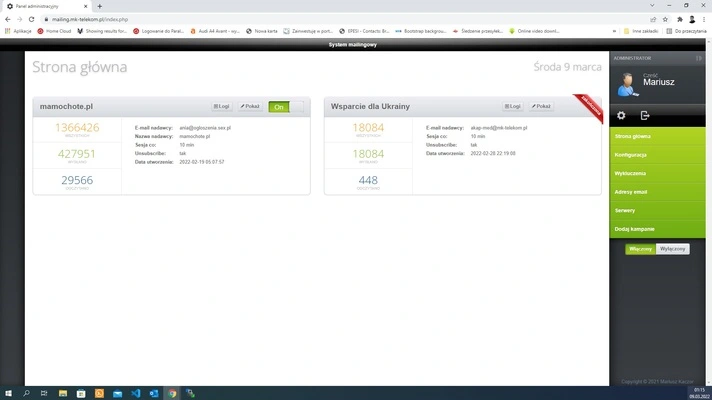Open Konfiguracja menu item
The image size is (712, 400).
(657, 155)
